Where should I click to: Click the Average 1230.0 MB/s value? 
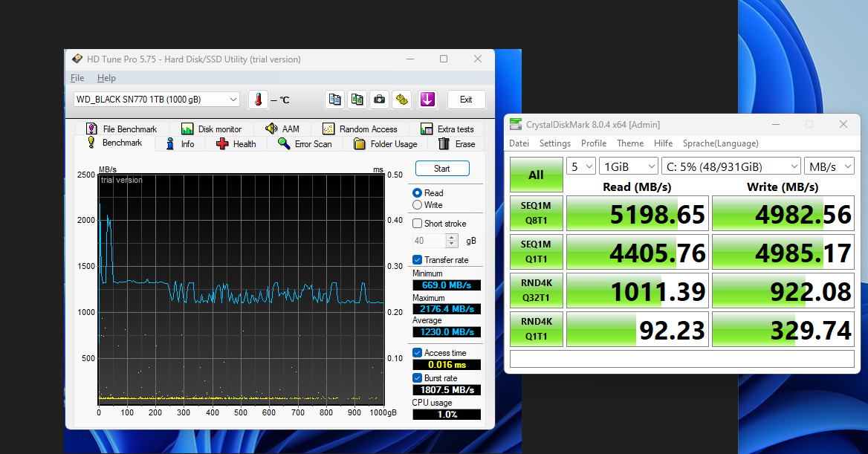(447, 332)
